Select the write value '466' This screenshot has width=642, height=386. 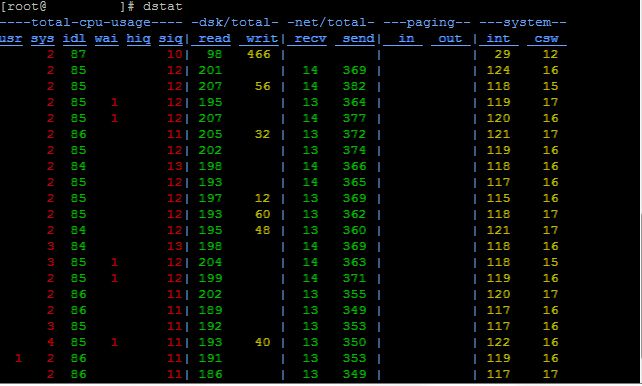259,54
